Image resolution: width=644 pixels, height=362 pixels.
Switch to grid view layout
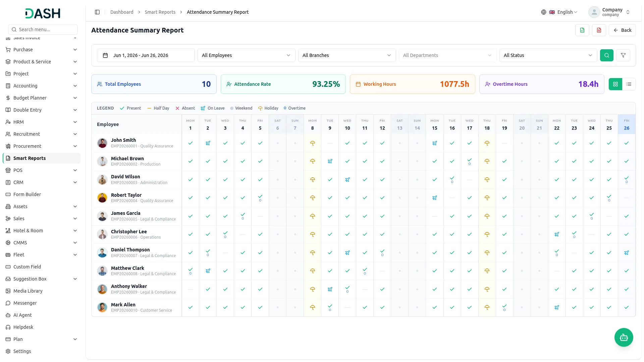615,84
